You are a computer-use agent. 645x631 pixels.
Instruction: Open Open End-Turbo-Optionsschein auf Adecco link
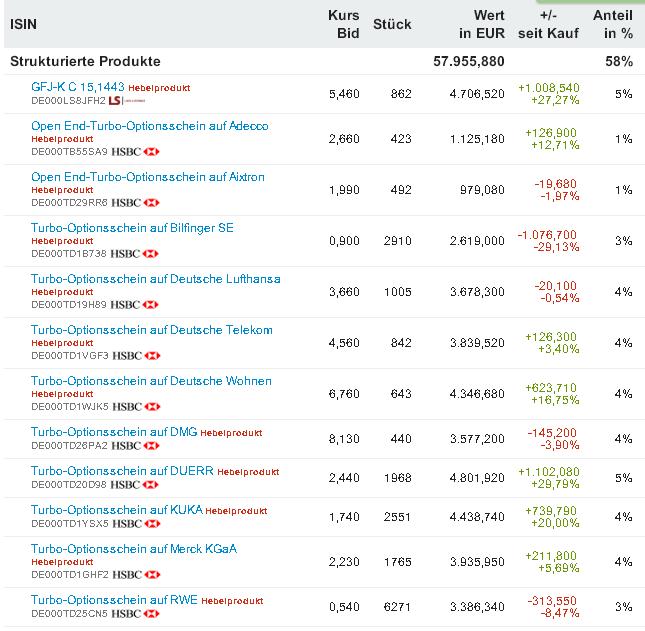[149, 126]
